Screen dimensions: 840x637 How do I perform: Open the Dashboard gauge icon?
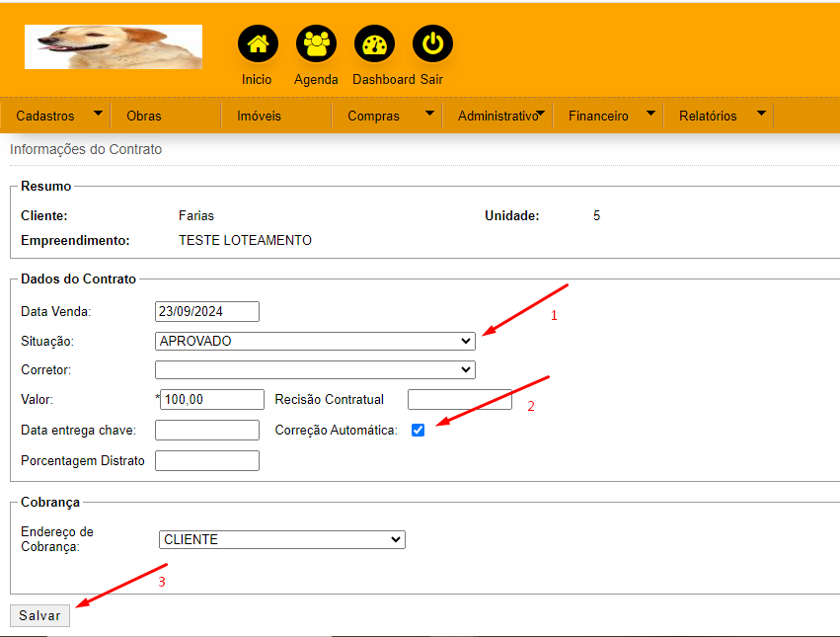(x=374, y=44)
